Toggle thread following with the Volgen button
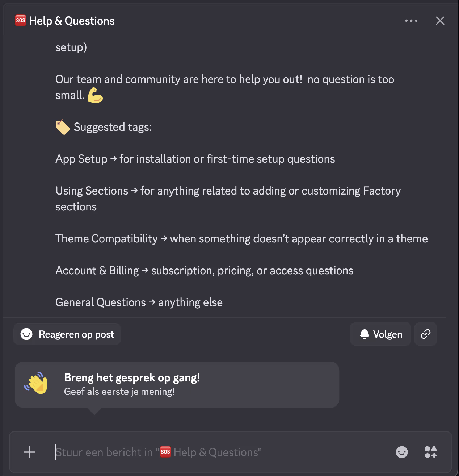The width and height of the screenshot is (459, 476). [380, 334]
